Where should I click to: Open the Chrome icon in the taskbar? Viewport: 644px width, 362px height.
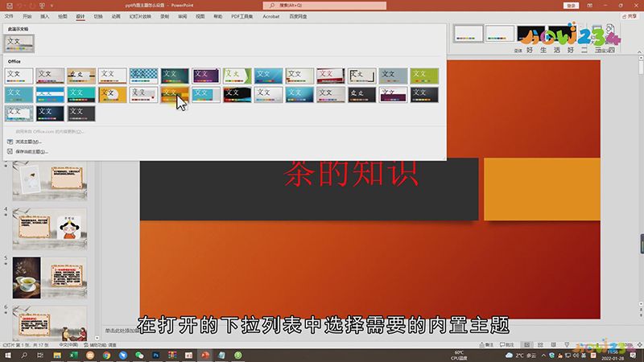(x=105, y=355)
